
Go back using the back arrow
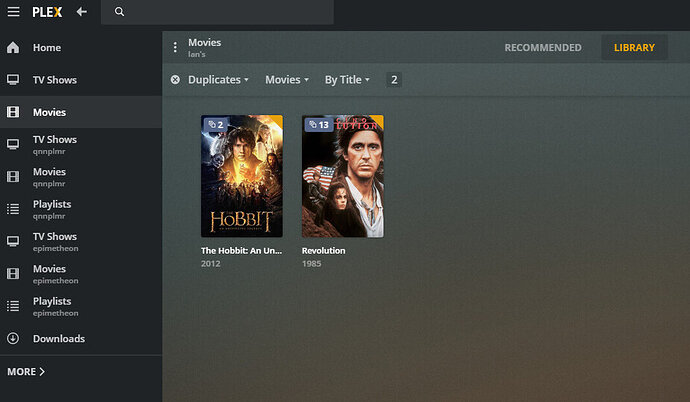click(81, 11)
